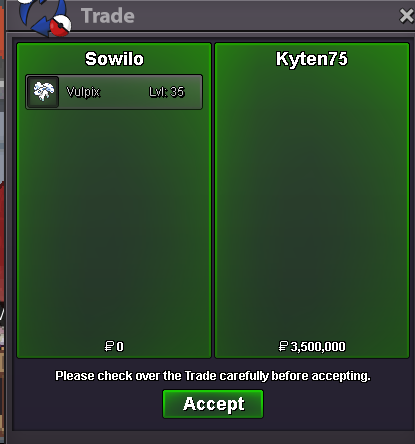Viewport: 415px width, 444px height.
Task: Click the trade arrows Pokeball icon
Action: point(45,17)
